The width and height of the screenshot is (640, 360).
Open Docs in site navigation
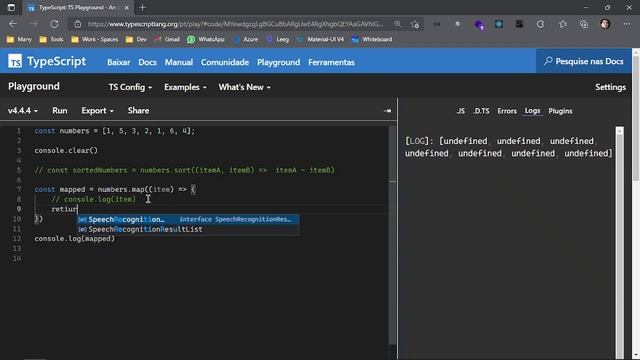[147, 62]
